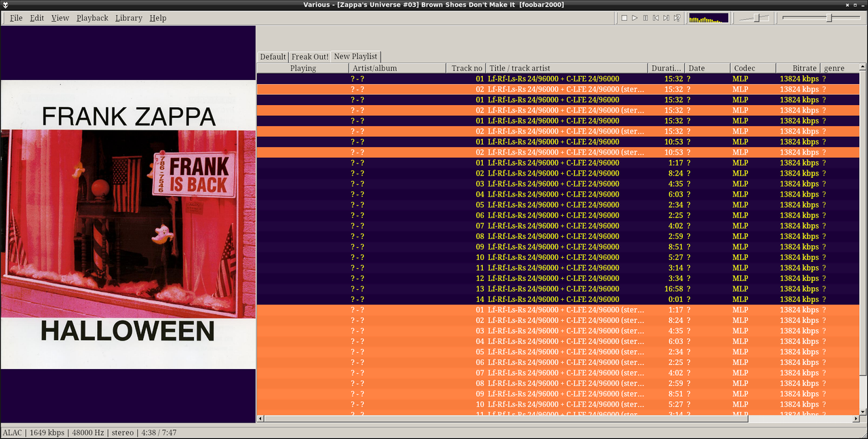Viewport: 868px width, 439px height.
Task: Sort by the Bitrate column header
Action: pyautogui.click(x=797, y=68)
